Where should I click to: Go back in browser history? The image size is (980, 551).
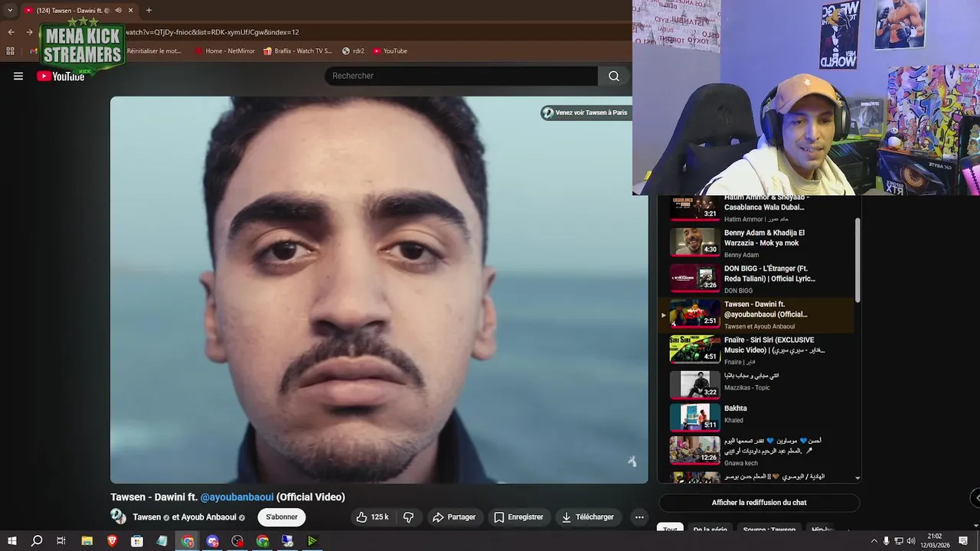(x=11, y=32)
